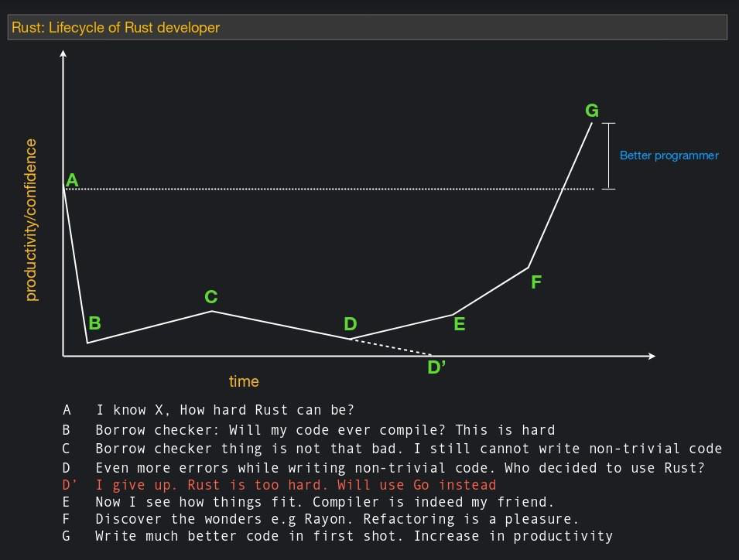Image resolution: width=739 pixels, height=560 pixels.
Task: Click the blue 'Better programmer' annotation
Action: [x=669, y=155]
